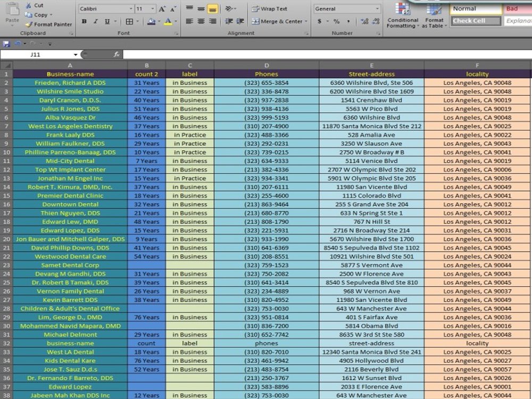Increase font size with Grow Font icon
The width and height of the screenshot is (532, 399).
point(162,9)
